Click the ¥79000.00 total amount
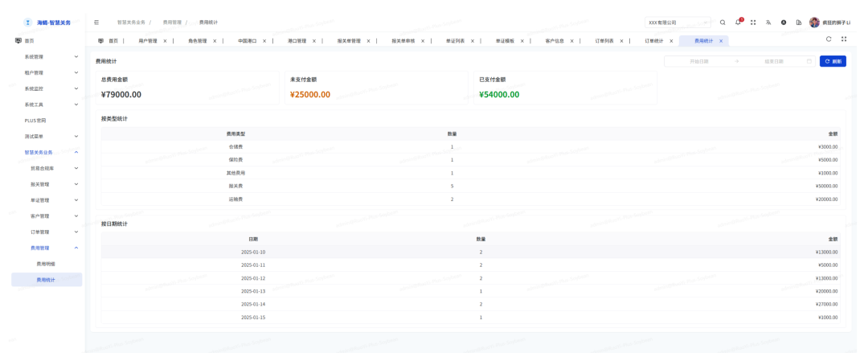 click(x=121, y=95)
